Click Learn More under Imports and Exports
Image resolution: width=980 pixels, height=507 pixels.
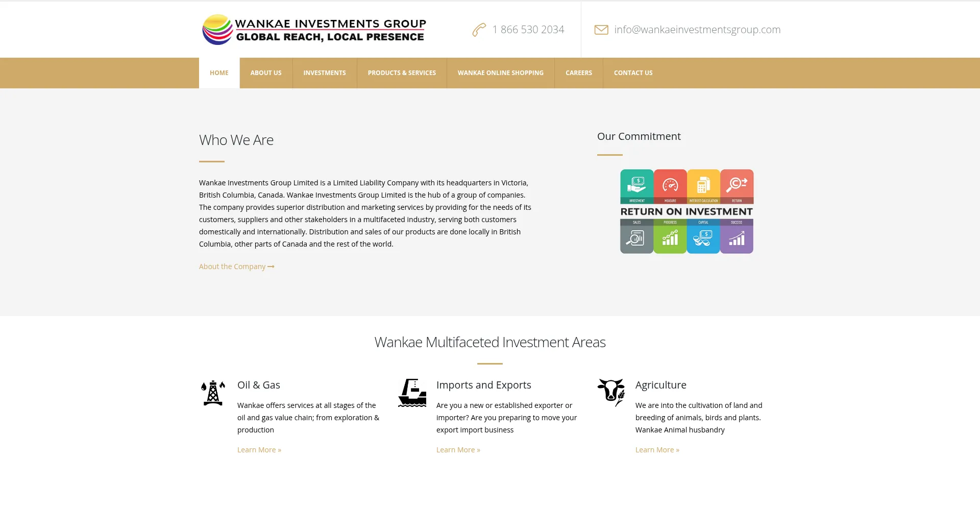pyautogui.click(x=458, y=450)
